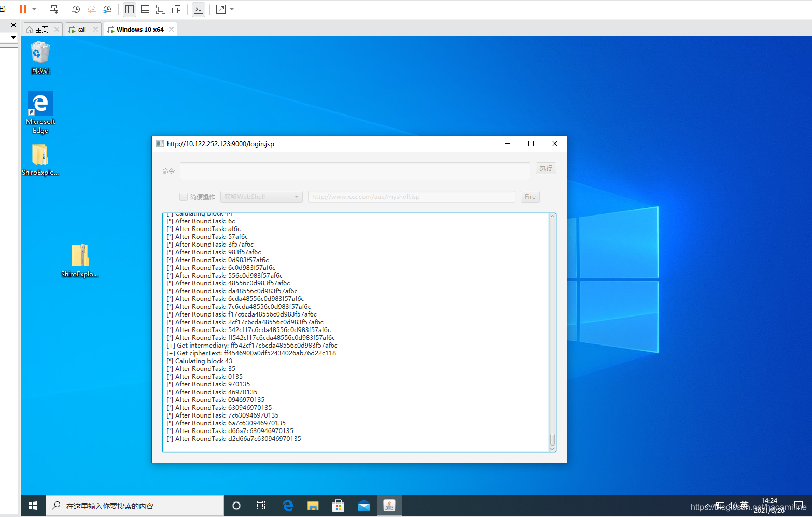Click the log scrollbar down arrow

click(x=552, y=449)
